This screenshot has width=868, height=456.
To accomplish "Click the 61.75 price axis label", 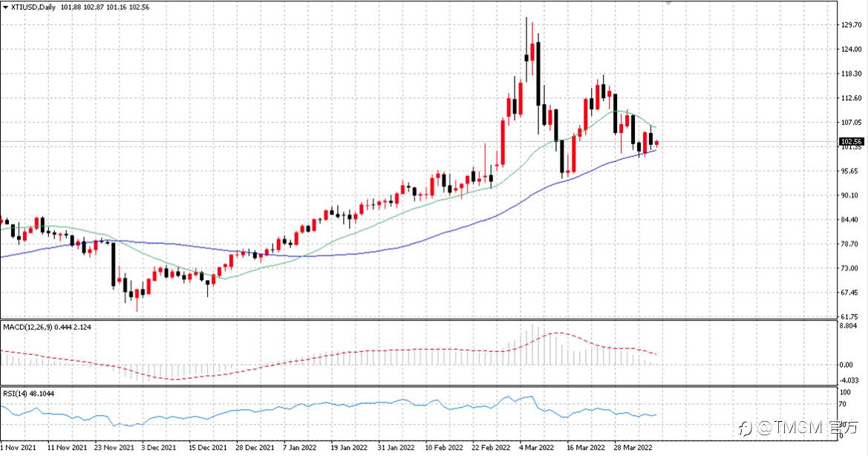I will tap(850, 316).
